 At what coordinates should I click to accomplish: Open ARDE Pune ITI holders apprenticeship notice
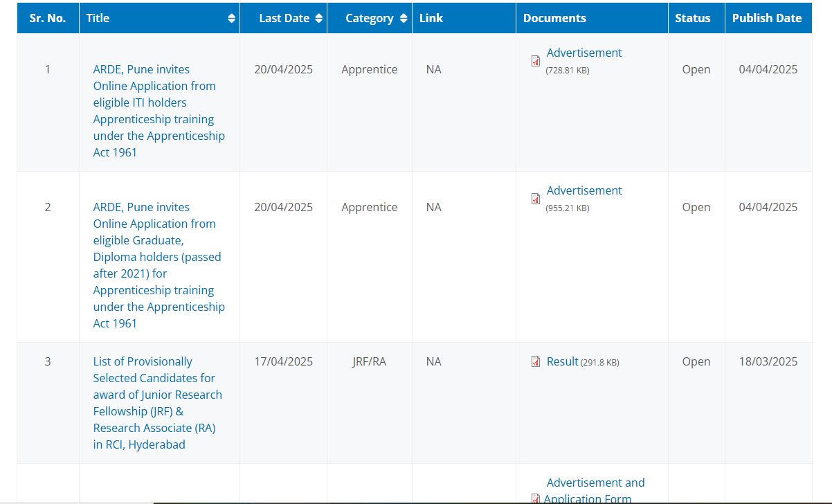(x=159, y=111)
